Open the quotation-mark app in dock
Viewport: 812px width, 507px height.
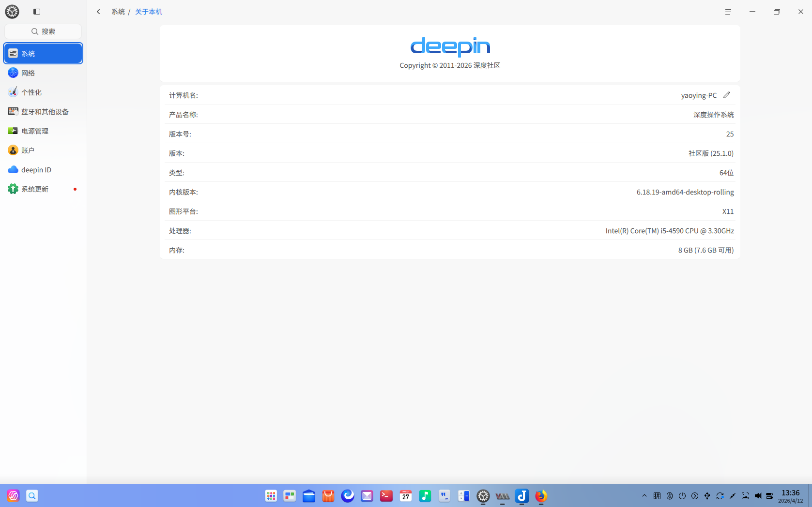[x=444, y=496]
